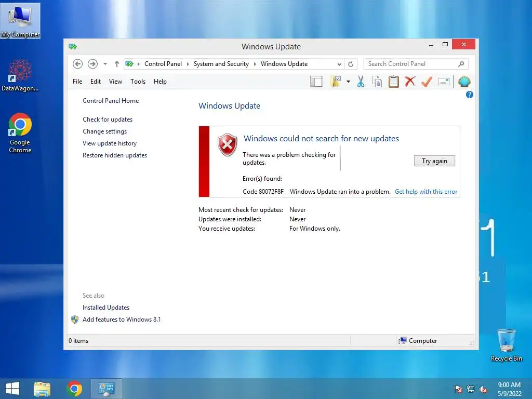Click the Cut scissors icon

361,82
